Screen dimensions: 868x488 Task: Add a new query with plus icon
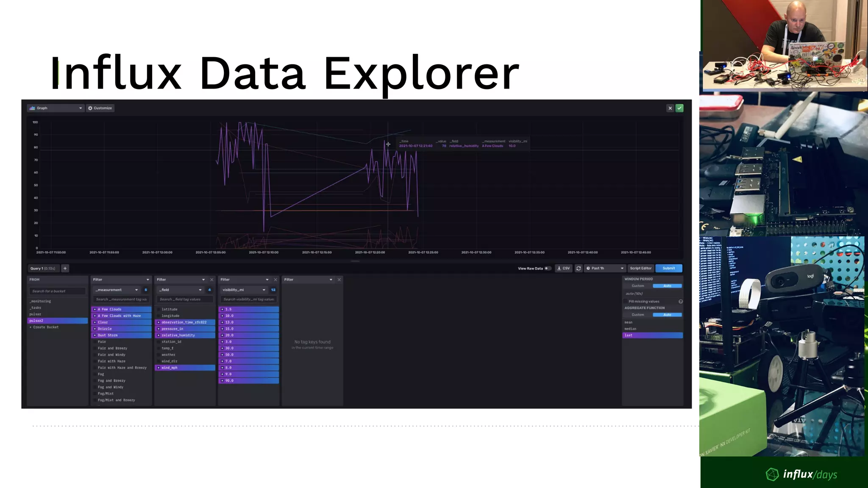tap(65, 268)
